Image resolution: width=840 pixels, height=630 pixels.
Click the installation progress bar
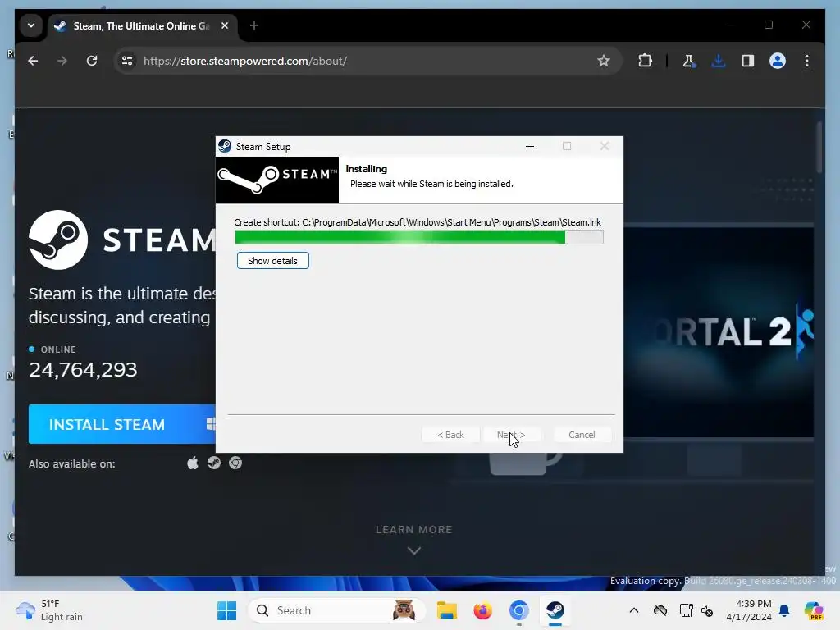point(419,237)
